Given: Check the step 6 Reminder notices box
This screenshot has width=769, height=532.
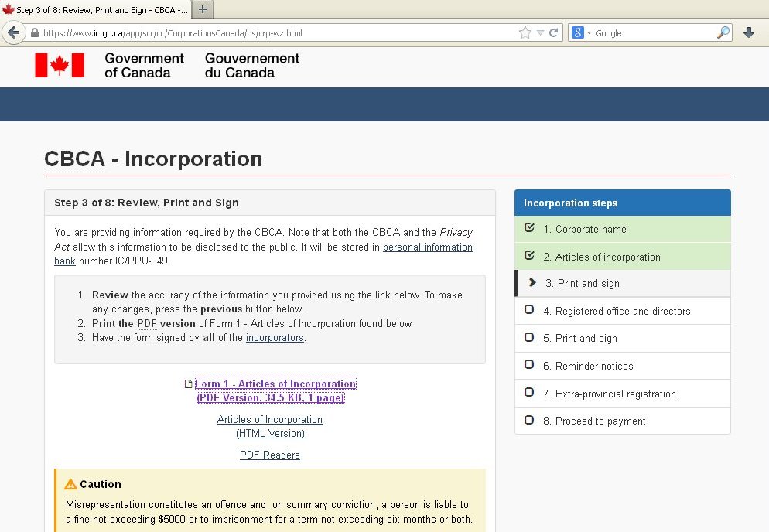Looking at the screenshot, I should click(x=528, y=365).
